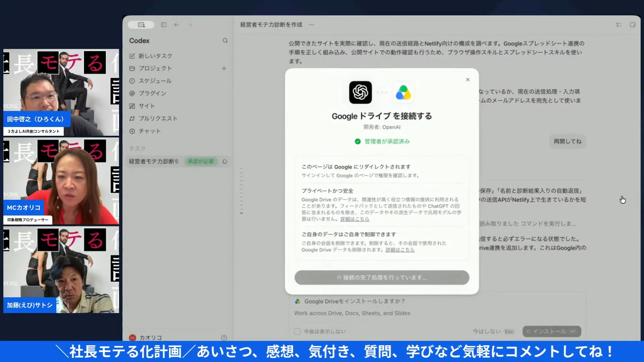The height and width of the screenshot is (362, 644).
Task: Open 詳細はこちら link under data control section
Action: 400,250
